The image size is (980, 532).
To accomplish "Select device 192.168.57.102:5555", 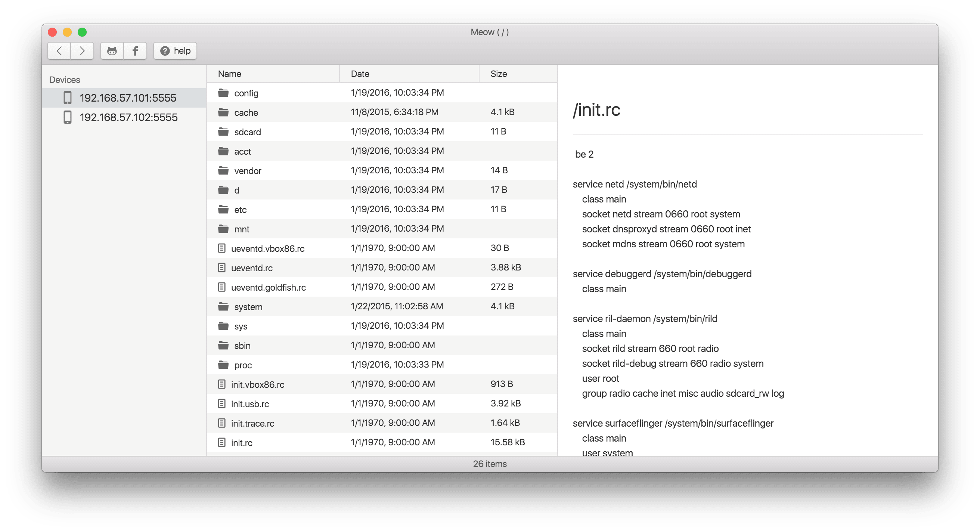I will pyautogui.click(x=128, y=117).
